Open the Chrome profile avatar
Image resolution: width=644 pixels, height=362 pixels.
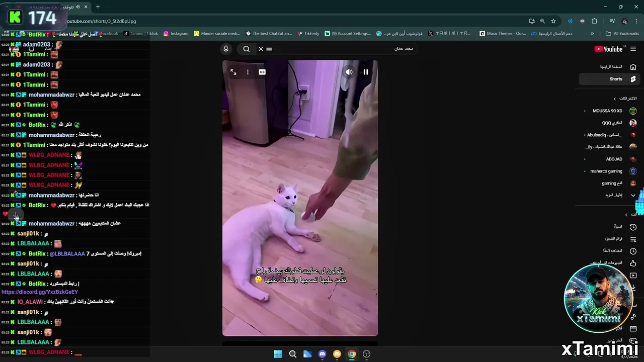[x=624, y=21]
